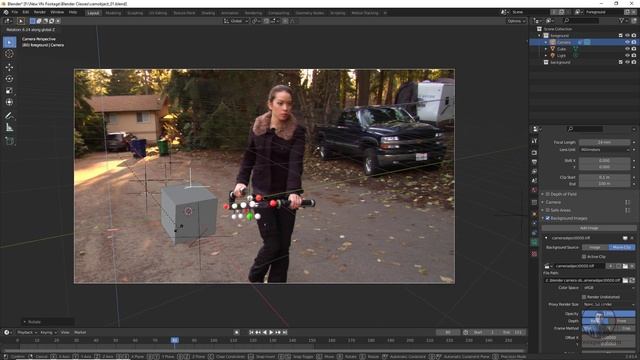Click the outliner filter funnel icon

click(621, 20)
